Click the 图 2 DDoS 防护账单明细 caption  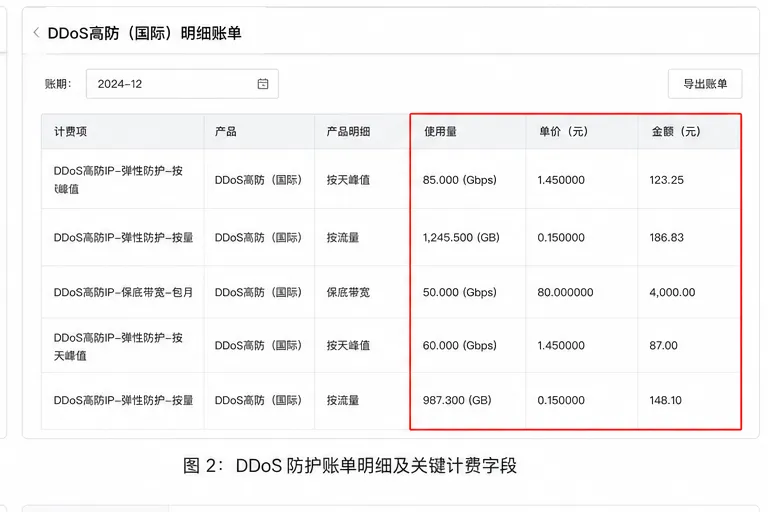[x=350, y=465]
